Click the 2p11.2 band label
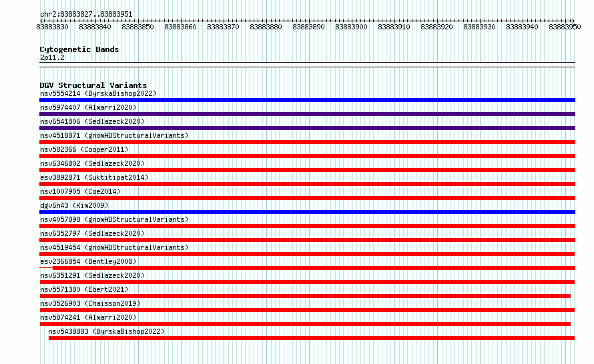594x364 pixels. click(x=52, y=57)
